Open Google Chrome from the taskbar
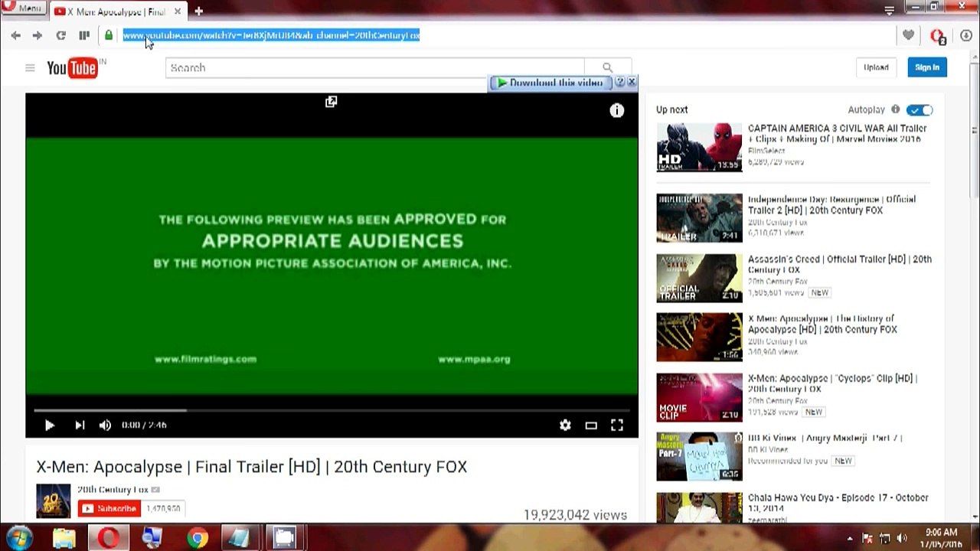This screenshot has height=551, width=980. (197, 539)
